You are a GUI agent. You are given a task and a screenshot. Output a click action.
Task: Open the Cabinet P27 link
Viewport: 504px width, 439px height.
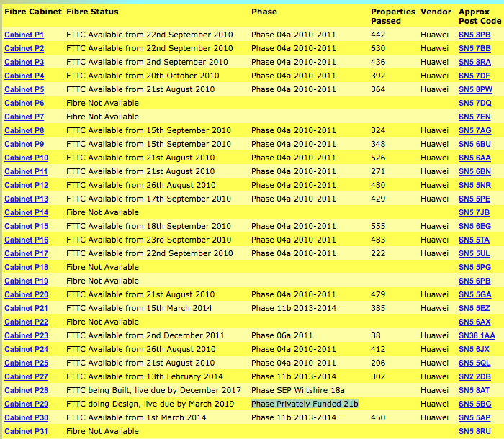(27, 376)
